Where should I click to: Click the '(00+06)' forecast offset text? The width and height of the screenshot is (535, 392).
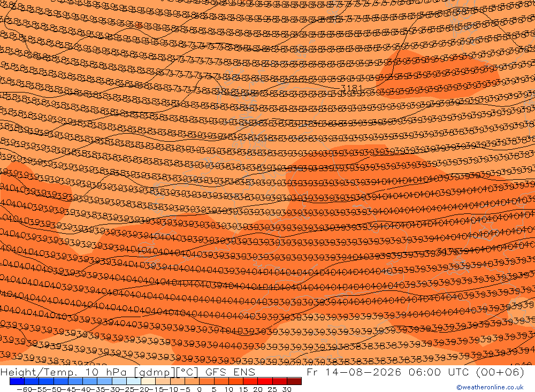500,372
